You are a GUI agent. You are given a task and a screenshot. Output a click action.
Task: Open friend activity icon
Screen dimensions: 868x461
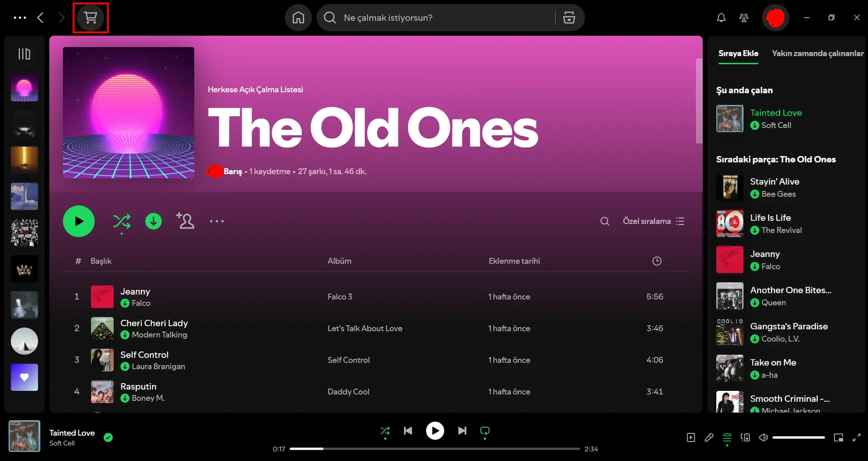(744, 18)
